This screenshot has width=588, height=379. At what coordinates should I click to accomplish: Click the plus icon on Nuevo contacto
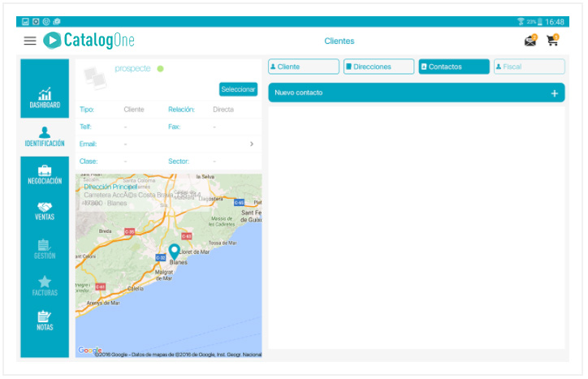coord(555,93)
